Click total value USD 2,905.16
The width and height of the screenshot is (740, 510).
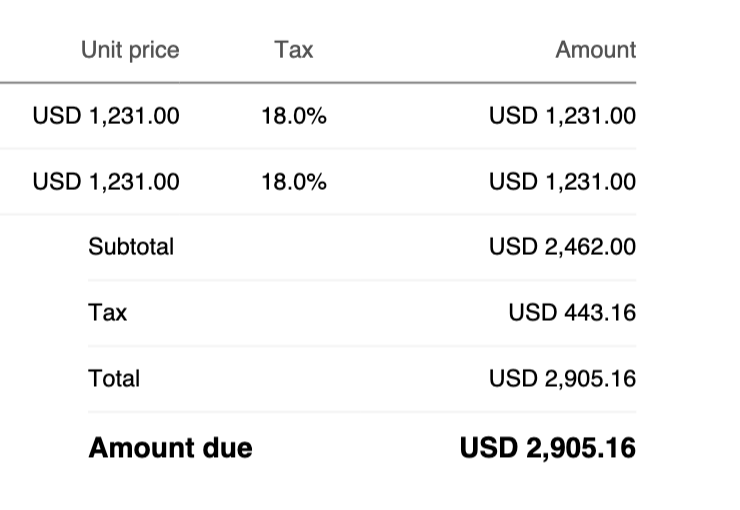point(563,379)
